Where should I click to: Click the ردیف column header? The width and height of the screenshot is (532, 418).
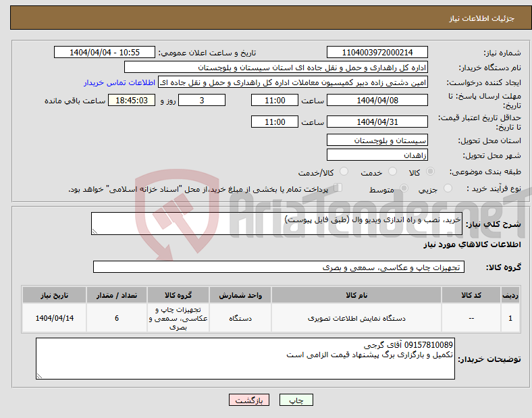click(x=510, y=295)
